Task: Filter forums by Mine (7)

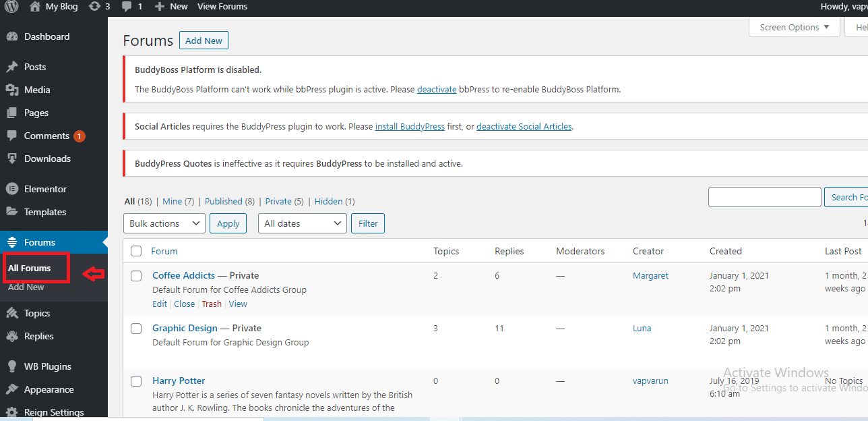Action: click(178, 201)
